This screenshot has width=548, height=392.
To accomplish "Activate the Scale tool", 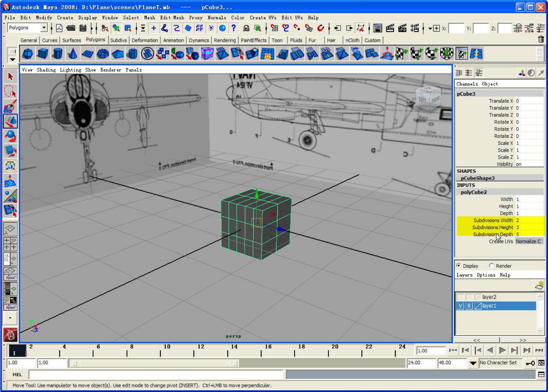I will click(10, 151).
